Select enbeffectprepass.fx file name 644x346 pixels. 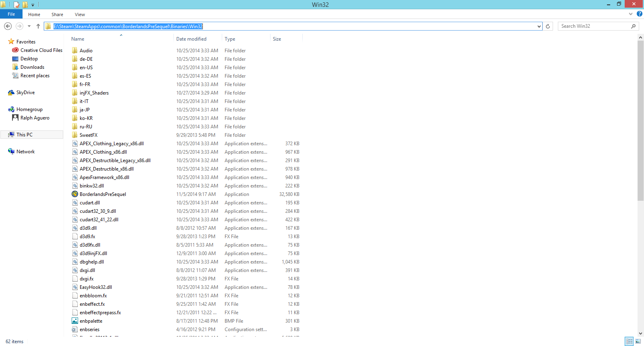(100, 313)
